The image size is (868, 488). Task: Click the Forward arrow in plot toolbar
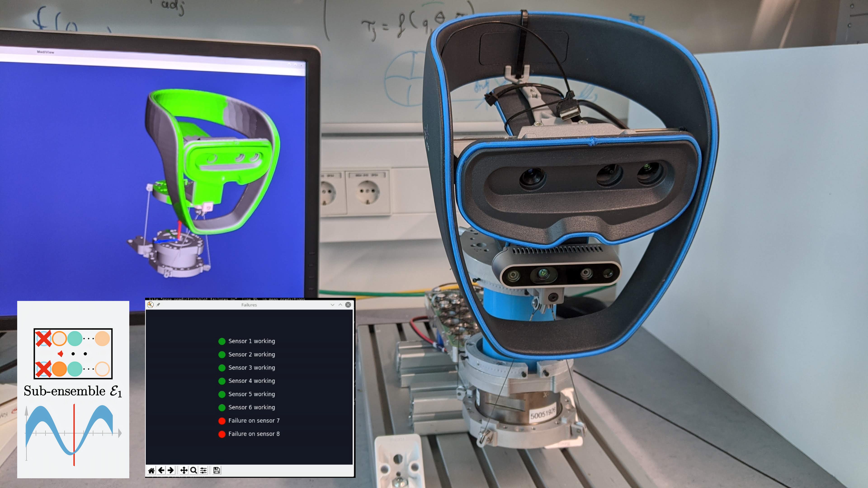tap(171, 470)
